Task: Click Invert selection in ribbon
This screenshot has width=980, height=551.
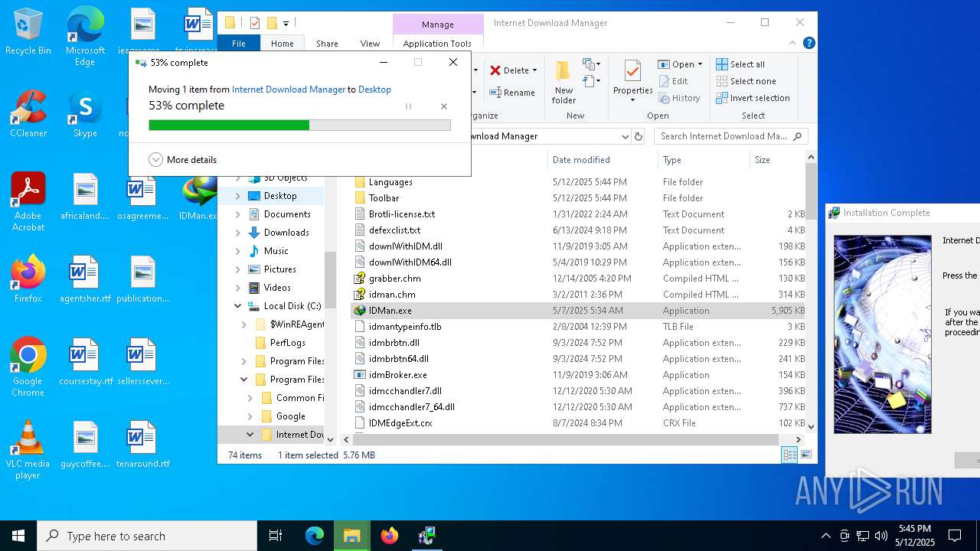Action: click(753, 98)
